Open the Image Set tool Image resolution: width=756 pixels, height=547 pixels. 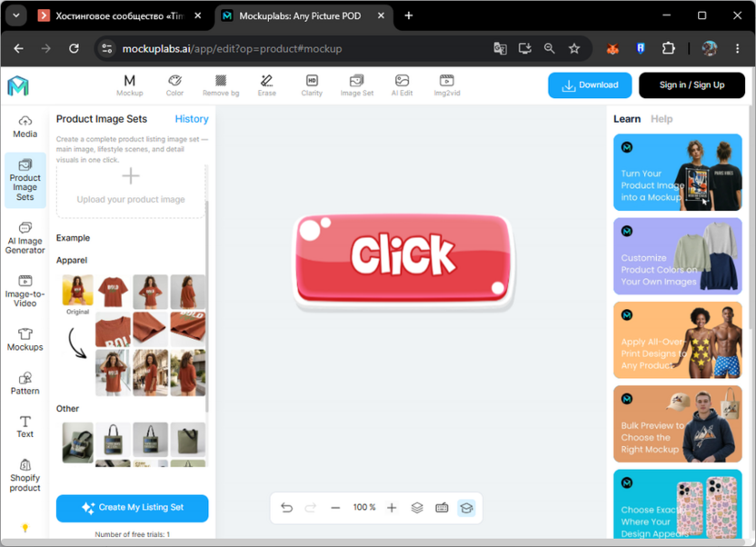(x=357, y=85)
